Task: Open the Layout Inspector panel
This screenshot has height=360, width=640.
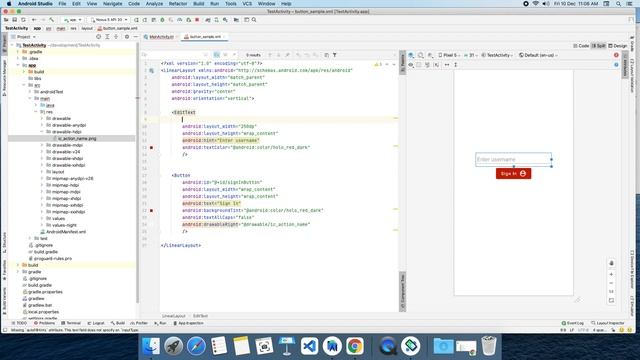Action: (x=608, y=323)
